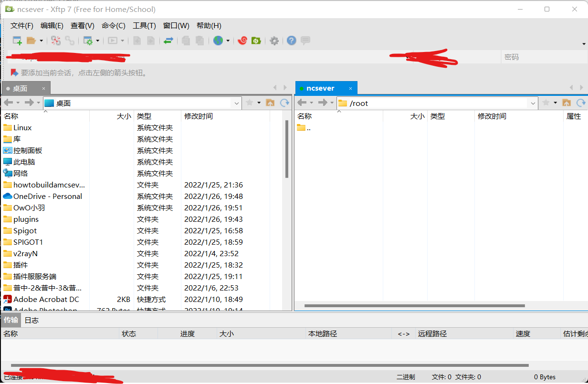Click the local pane vertical scrollbar
The image size is (588, 384).
click(286, 149)
